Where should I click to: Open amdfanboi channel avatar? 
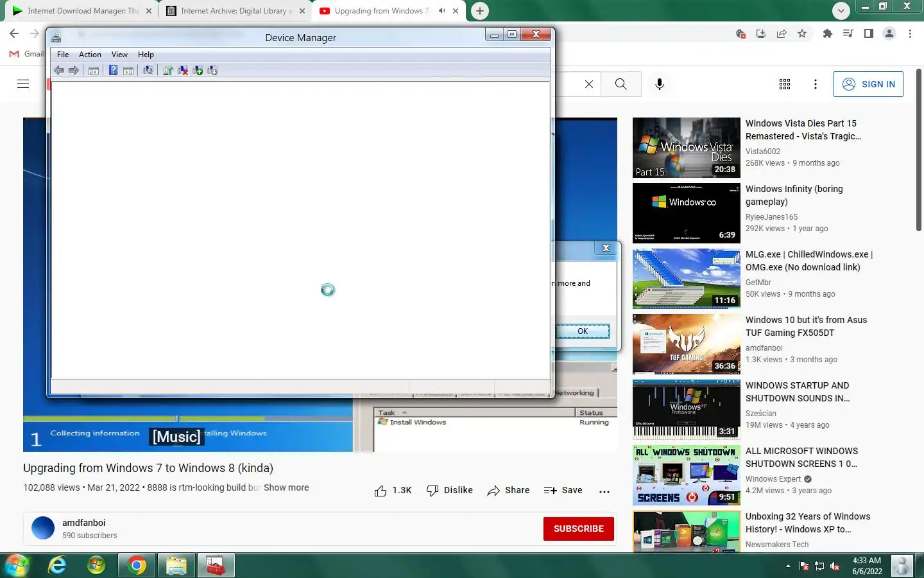point(43,528)
